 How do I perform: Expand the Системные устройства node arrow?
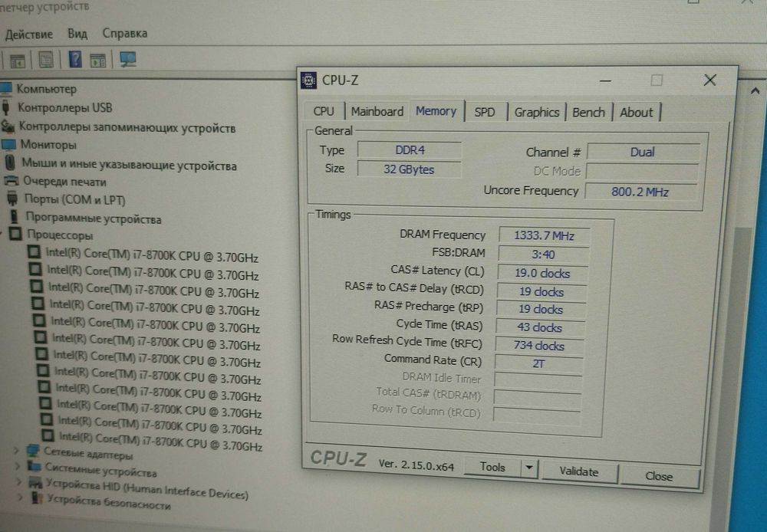[x=18, y=466]
